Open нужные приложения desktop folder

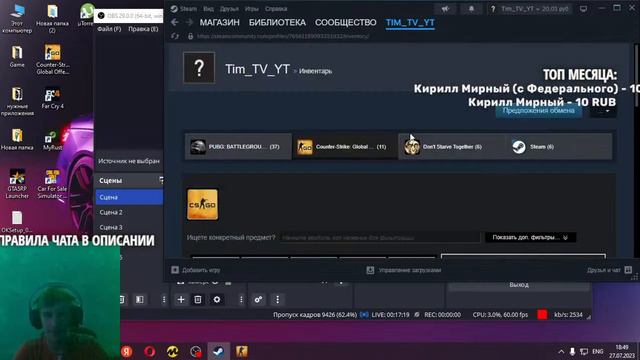coord(17,101)
